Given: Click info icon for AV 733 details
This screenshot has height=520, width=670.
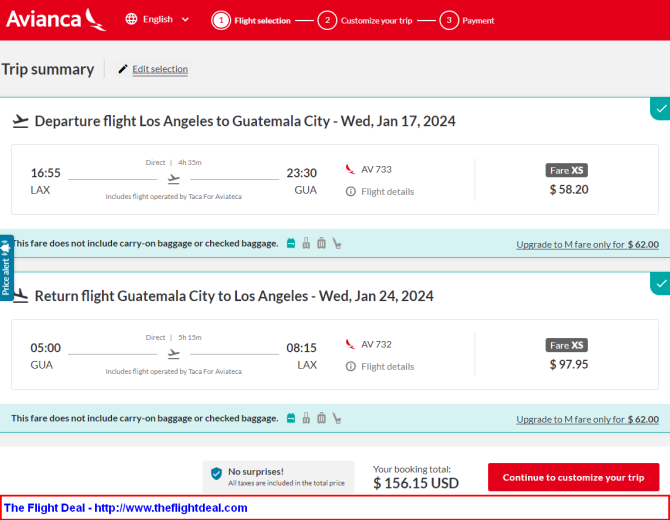Looking at the screenshot, I should pyautogui.click(x=350, y=191).
